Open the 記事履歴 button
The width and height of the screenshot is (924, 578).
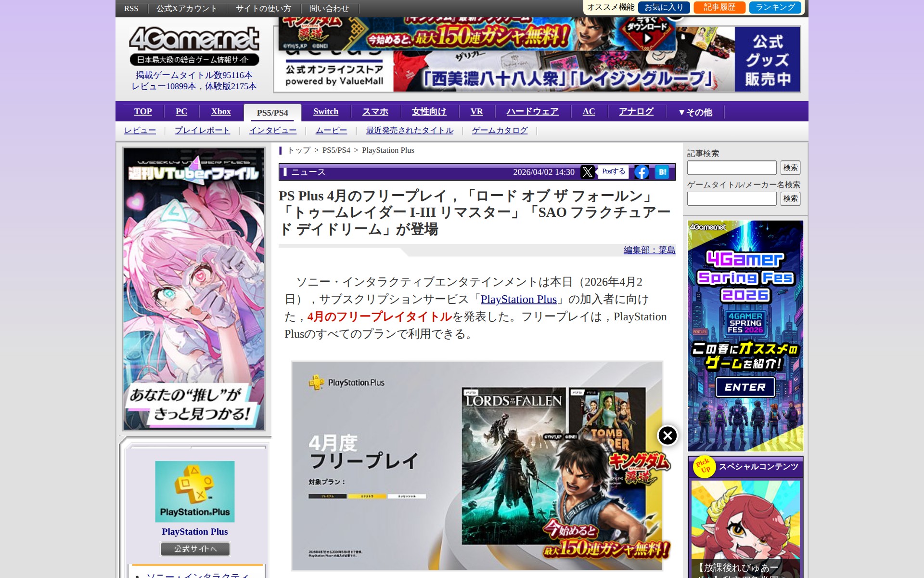719,7
